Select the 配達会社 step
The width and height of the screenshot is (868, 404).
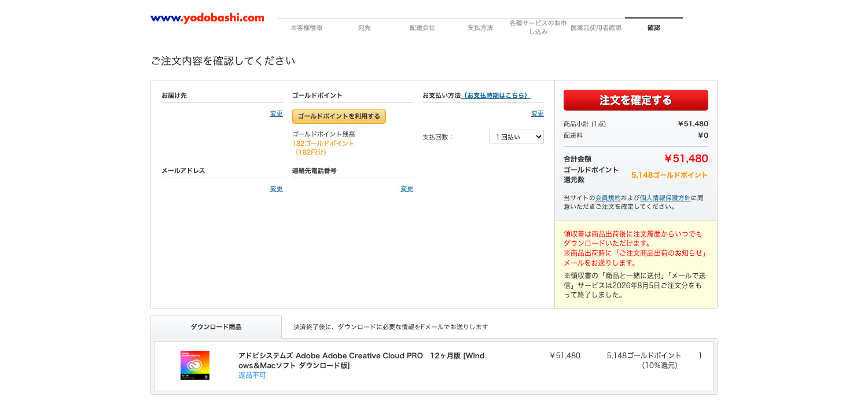[422, 28]
